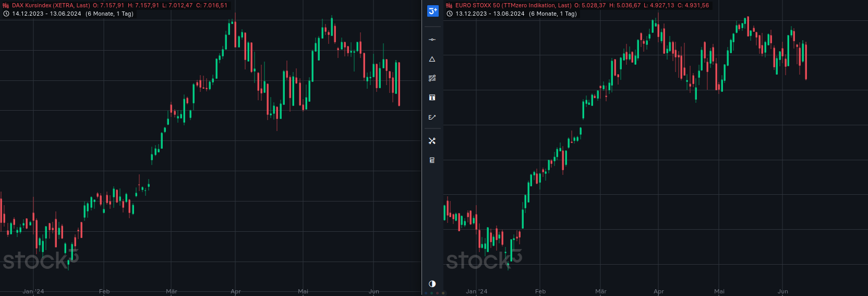
Task: Open EURO STOXX 50 instrument selector
Action: pyautogui.click(x=513, y=6)
